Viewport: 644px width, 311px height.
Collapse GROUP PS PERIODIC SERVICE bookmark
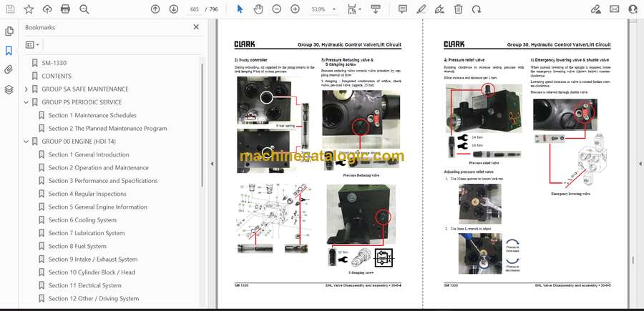click(26, 102)
